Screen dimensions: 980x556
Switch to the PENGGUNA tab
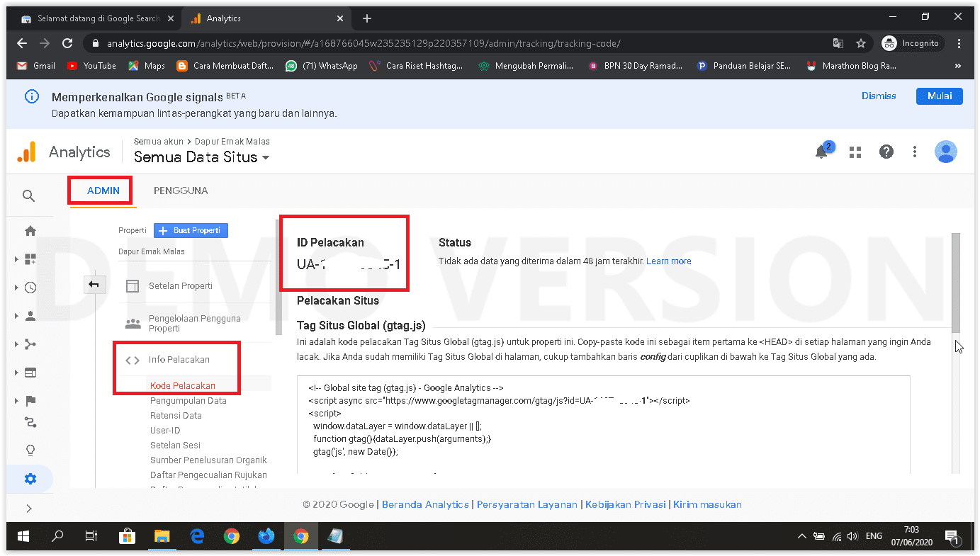pos(181,191)
